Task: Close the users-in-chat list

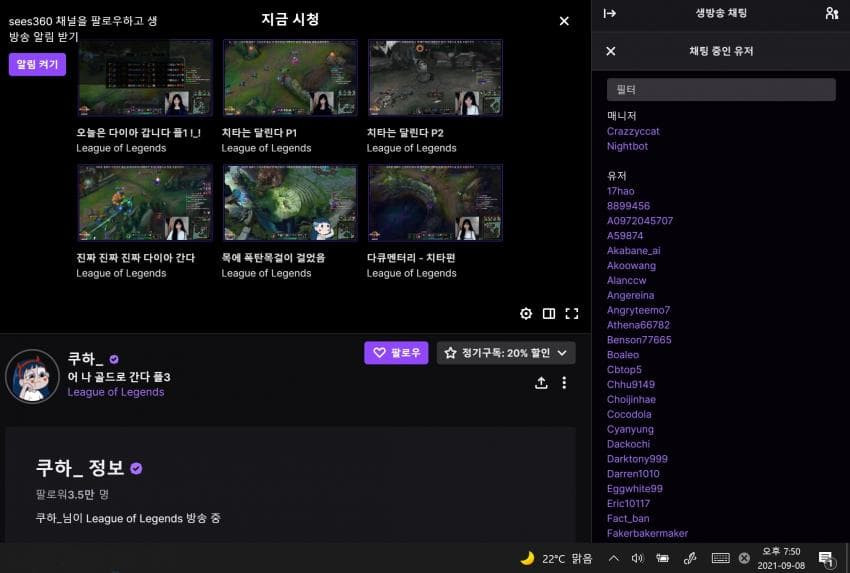Action: pyautogui.click(x=610, y=51)
